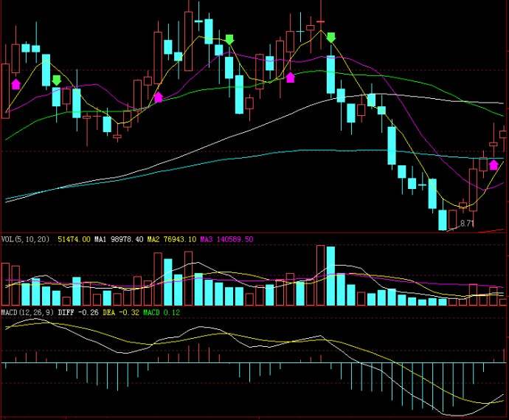
Task: Select the MA3 value 140589.50
Action: [x=235, y=239]
